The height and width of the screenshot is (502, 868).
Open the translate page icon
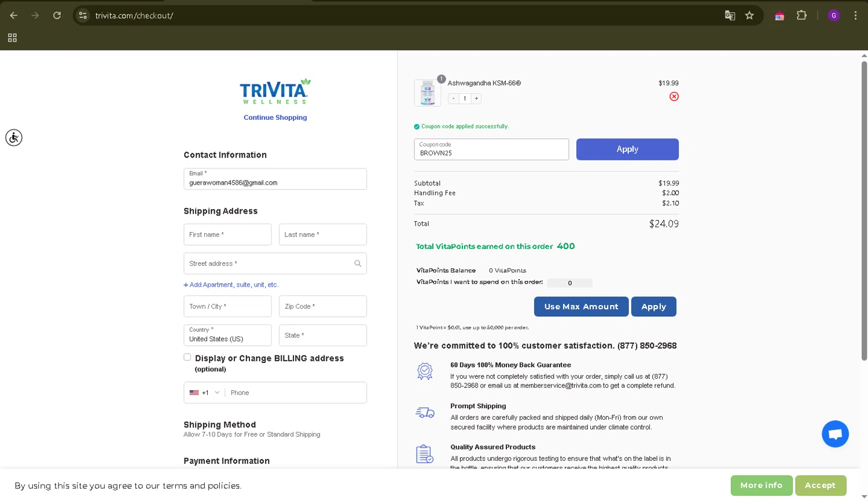point(730,16)
